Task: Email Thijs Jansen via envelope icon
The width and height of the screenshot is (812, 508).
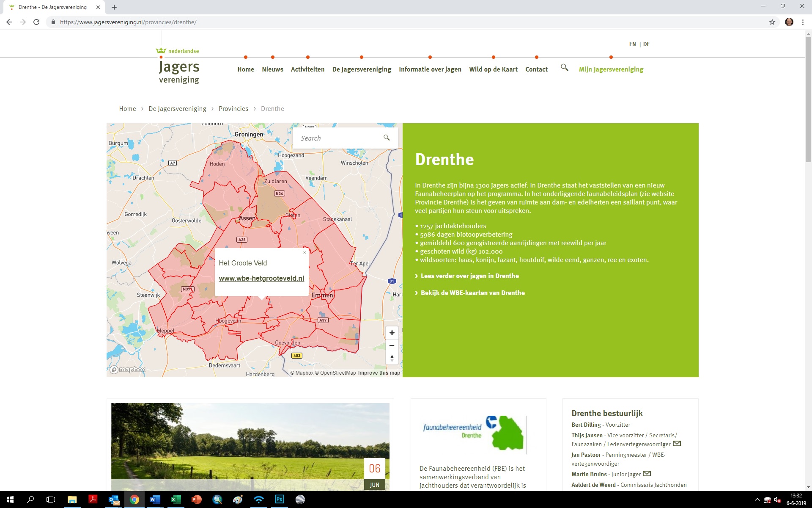Action: coord(677,444)
